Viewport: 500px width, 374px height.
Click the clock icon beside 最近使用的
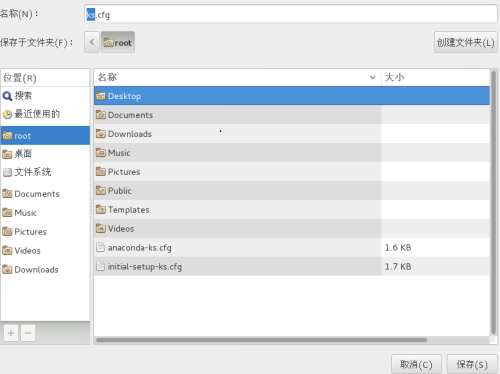click(x=7, y=115)
